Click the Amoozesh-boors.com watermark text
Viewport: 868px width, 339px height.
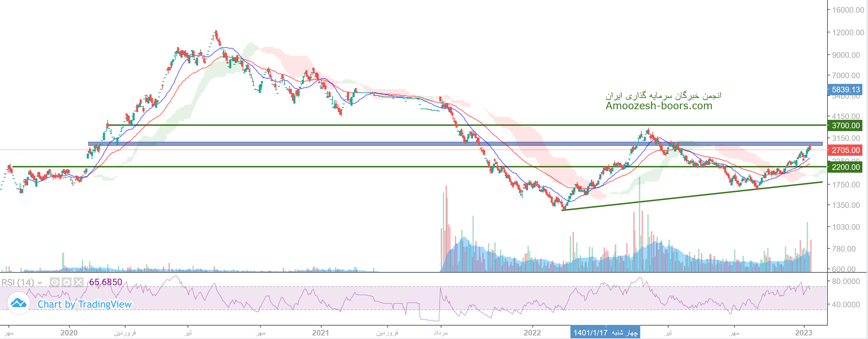point(659,106)
